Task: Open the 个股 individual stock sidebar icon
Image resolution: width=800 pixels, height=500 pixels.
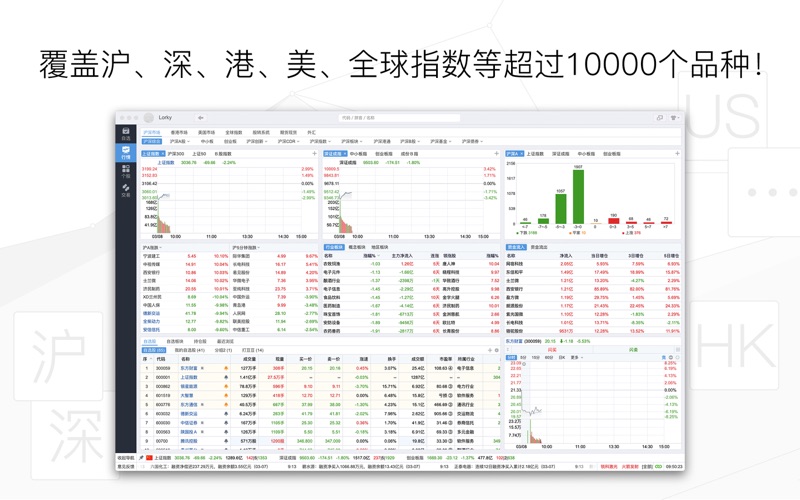Action: tap(126, 171)
